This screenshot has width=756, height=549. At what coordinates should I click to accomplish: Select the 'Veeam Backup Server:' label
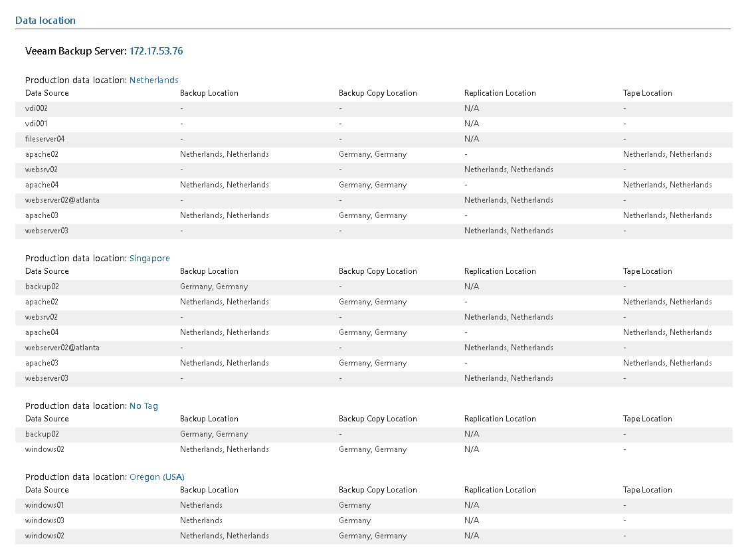pyautogui.click(x=76, y=51)
